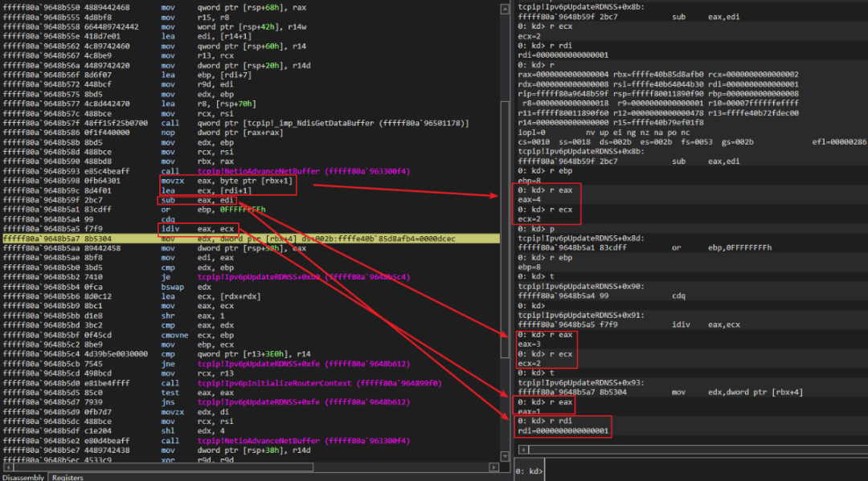The height and width of the screenshot is (481, 868).
Task: Click the jns Ipv6pUpdateRDNSS+0xfe target at 9648b5d7
Action: pyautogui.click(x=303, y=402)
